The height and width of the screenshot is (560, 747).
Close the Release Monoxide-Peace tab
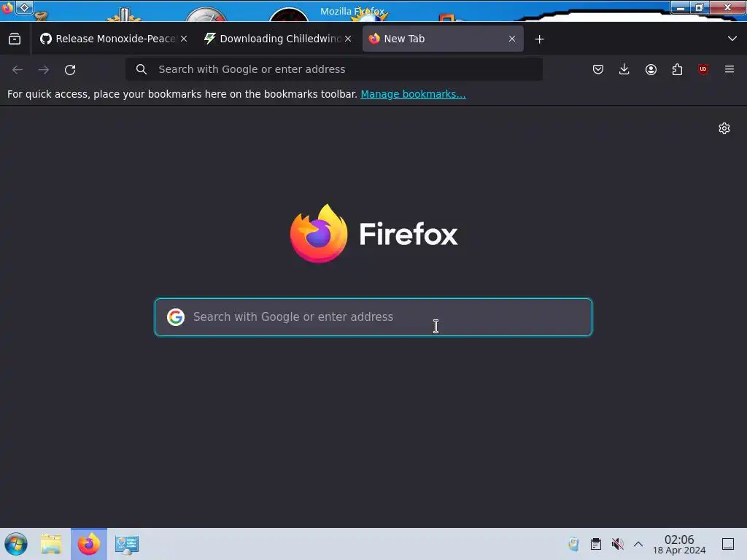point(184,39)
